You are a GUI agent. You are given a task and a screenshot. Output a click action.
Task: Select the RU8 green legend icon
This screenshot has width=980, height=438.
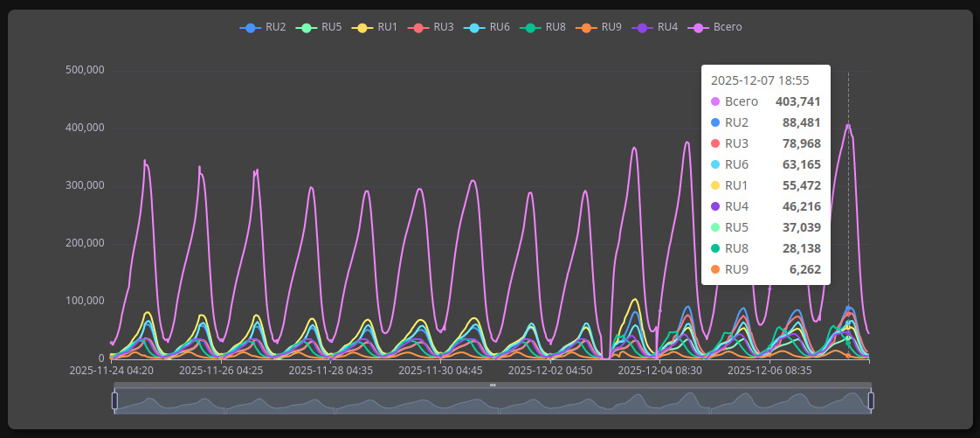[530, 28]
